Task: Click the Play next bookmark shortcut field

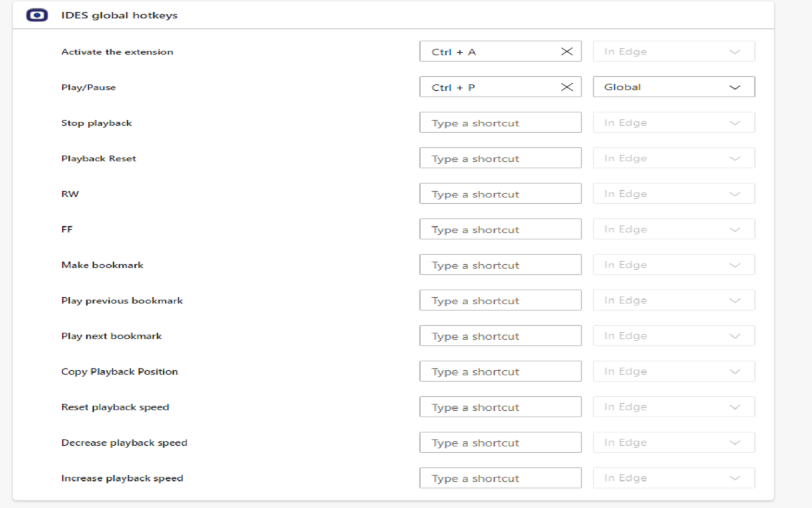Action: [x=501, y=335]
